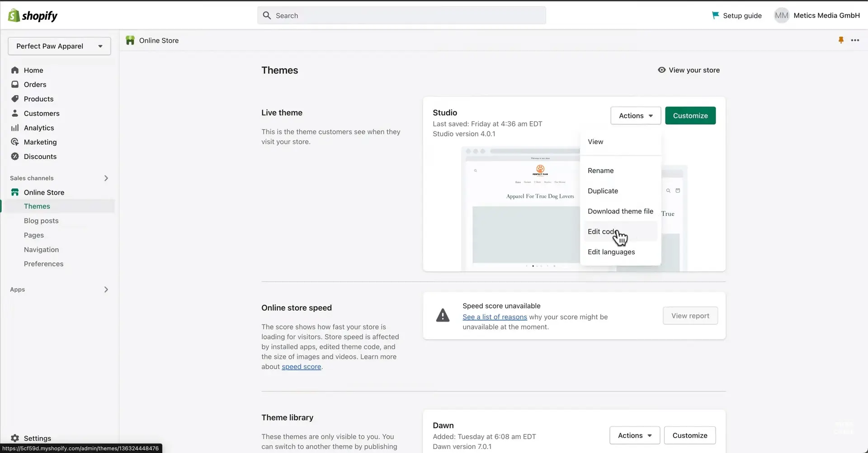Click the Apps section label
Image resolution: width=868 pixels, height=453 pixels.
[18, 290]
